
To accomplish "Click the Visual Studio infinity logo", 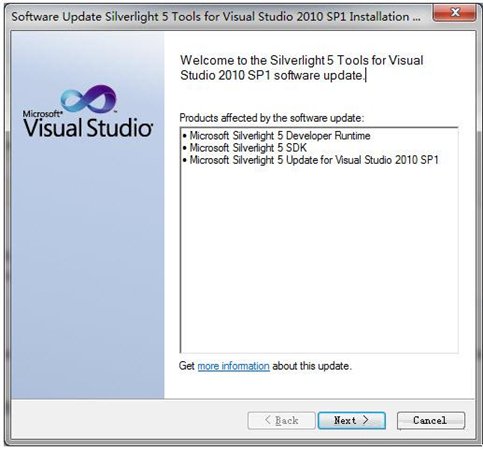I will 89,99.
